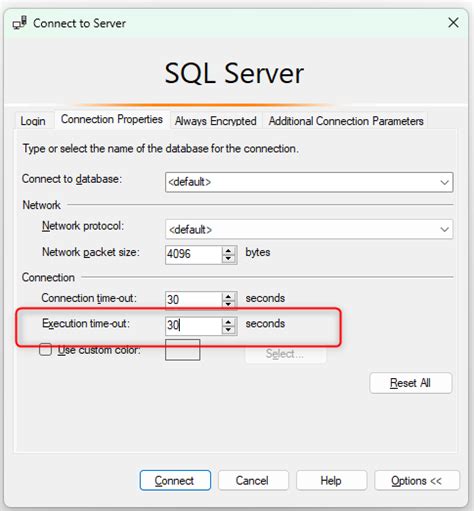Click the Reset All button
This screenshot has width=474, height=511.
(411, 383)
